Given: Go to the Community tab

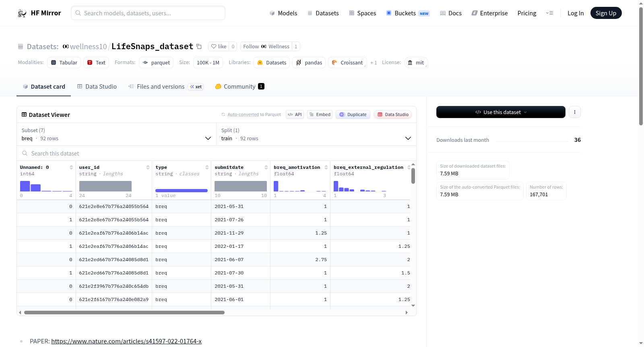Looking at the screenshot, I should 239,87.
